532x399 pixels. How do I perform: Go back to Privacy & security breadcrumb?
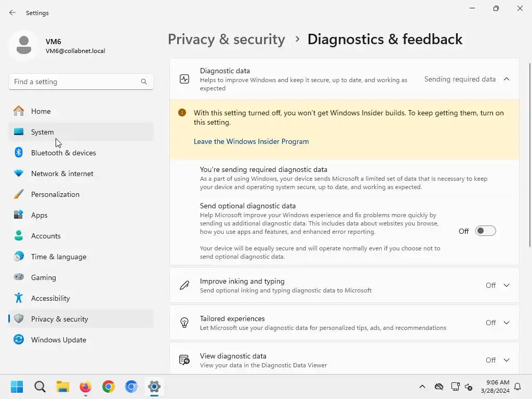coord(227,39)
